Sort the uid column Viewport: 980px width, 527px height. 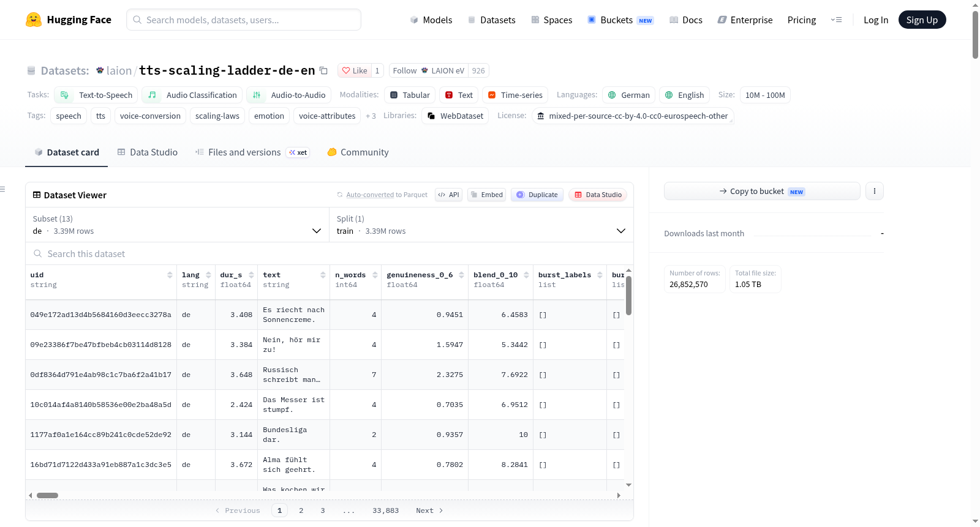tap(170, 275)
